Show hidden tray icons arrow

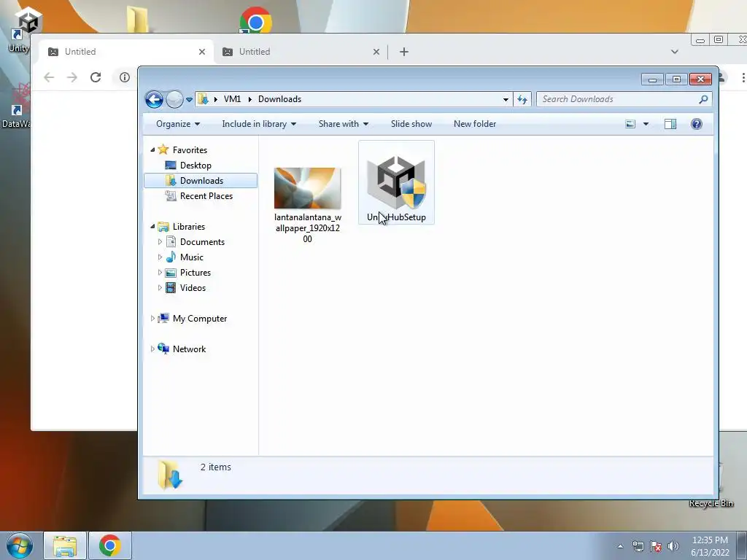click(620, 546)
